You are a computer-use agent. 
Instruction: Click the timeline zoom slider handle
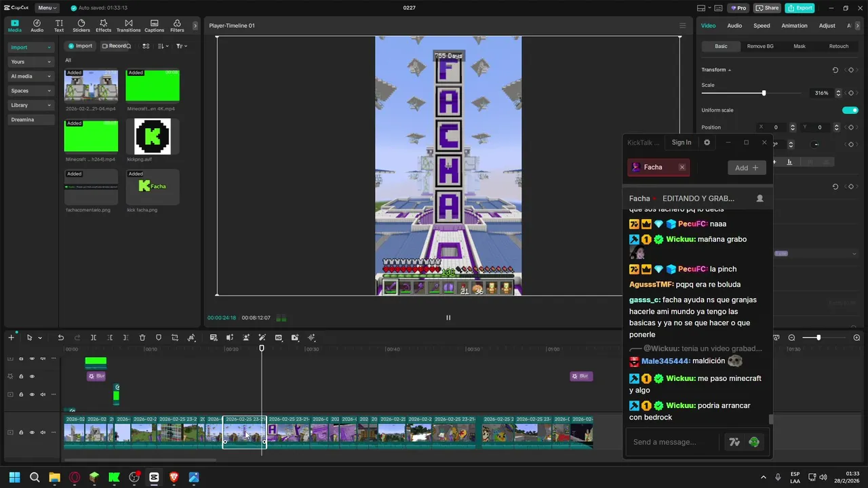pos(818,338)
